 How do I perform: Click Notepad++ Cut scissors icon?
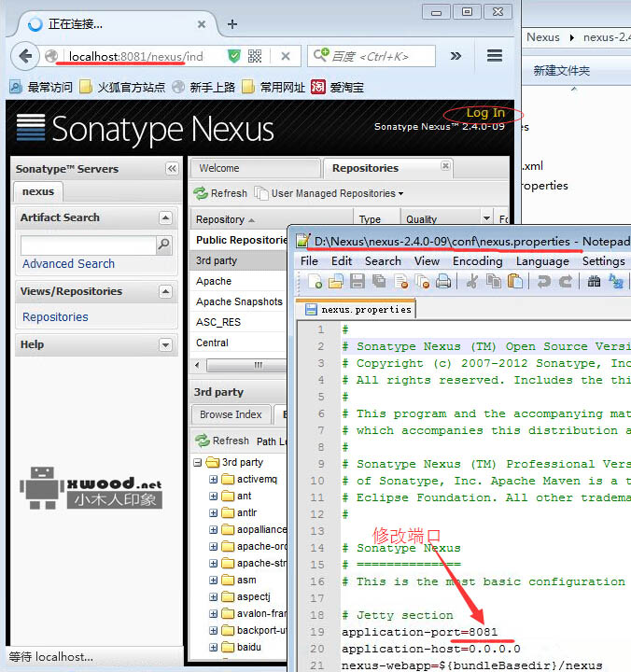point(472,282)
